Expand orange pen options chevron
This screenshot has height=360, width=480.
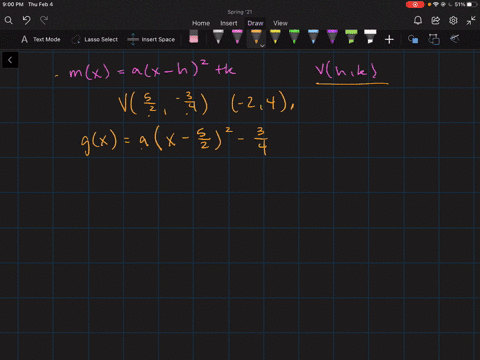pos(262,46)
